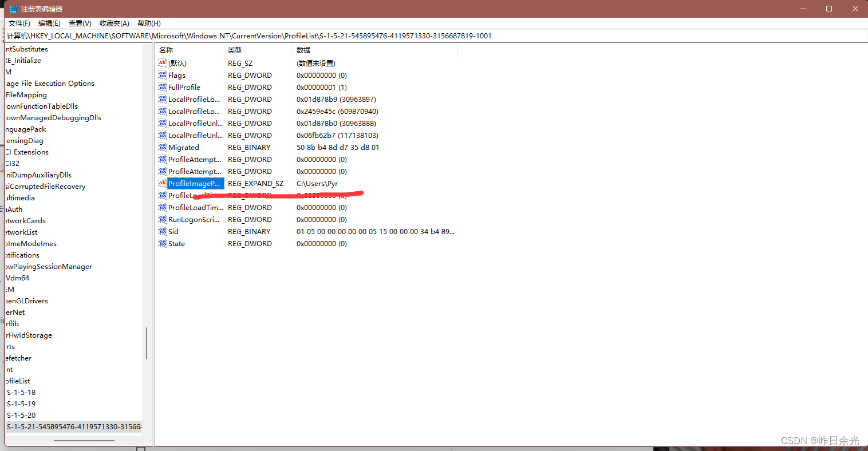868x451 pixels.
Task: Close the Registry Editor window
Action: (855, 9)
